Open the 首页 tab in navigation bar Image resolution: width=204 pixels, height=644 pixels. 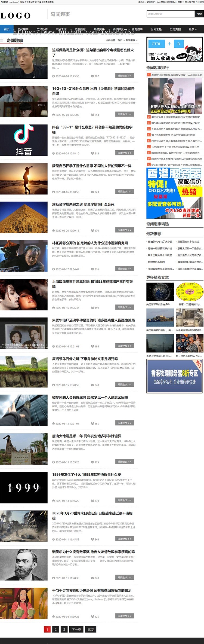(x=7, y=29)
